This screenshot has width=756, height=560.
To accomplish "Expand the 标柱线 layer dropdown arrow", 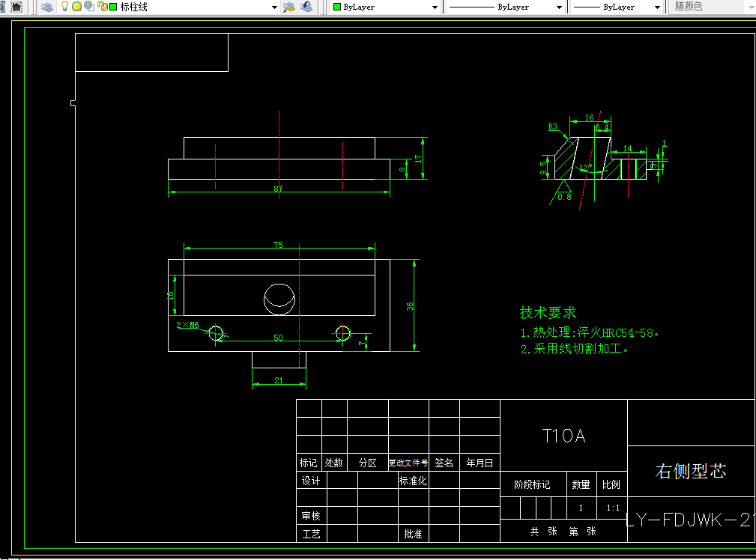I will (274, 7).
